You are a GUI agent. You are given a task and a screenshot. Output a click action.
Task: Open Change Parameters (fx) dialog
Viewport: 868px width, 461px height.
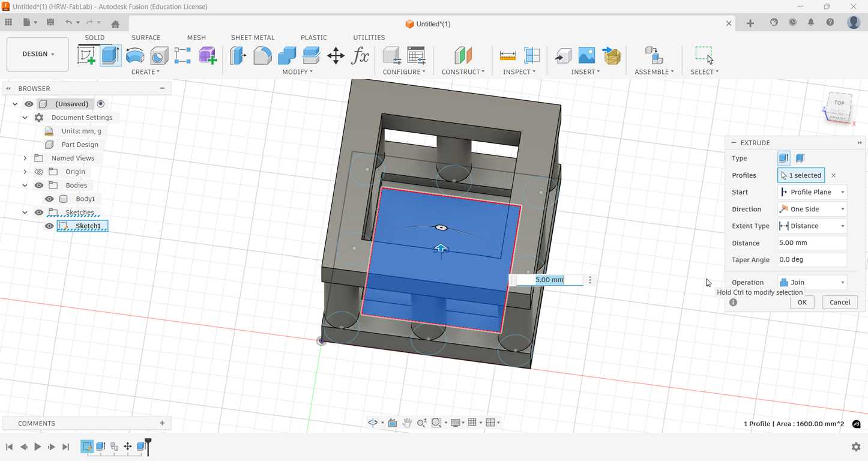360,56
